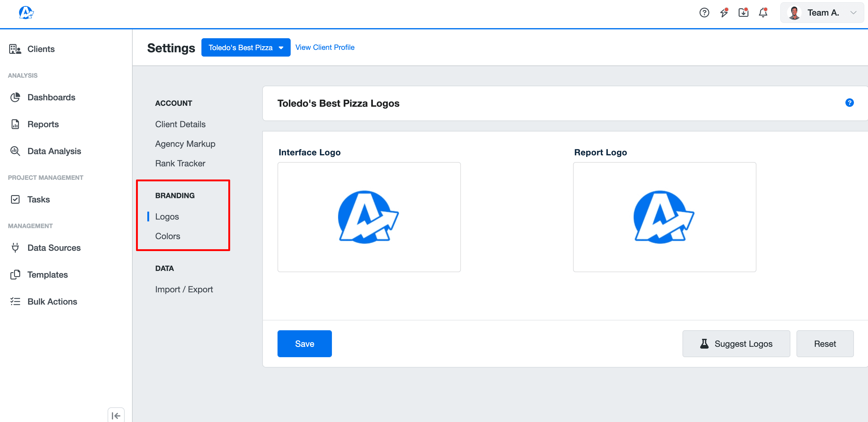Collapse the sidebar with the arrow control
The height and width of the screenshot is (422, 868).
(116, 415)
